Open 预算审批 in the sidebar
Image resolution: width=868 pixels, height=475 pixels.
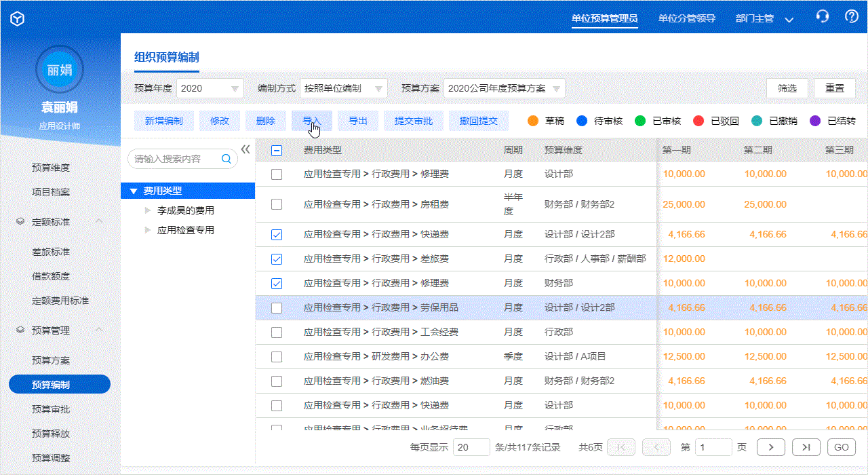pyautogui.click(x=51, y=409)
